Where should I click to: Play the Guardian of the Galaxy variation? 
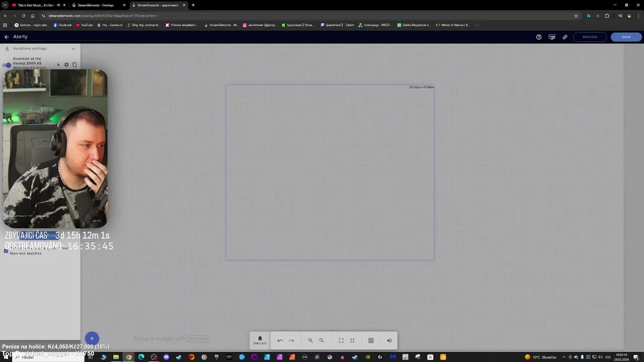[58, 65]
